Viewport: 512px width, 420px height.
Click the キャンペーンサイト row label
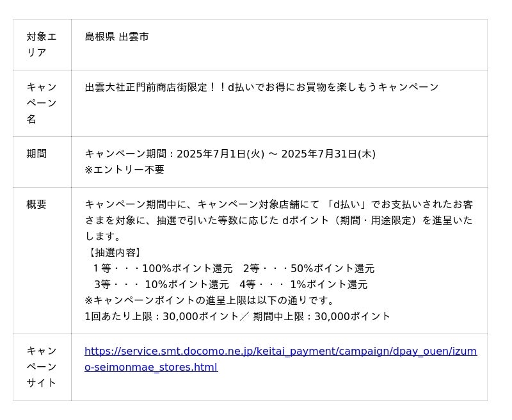42,367
